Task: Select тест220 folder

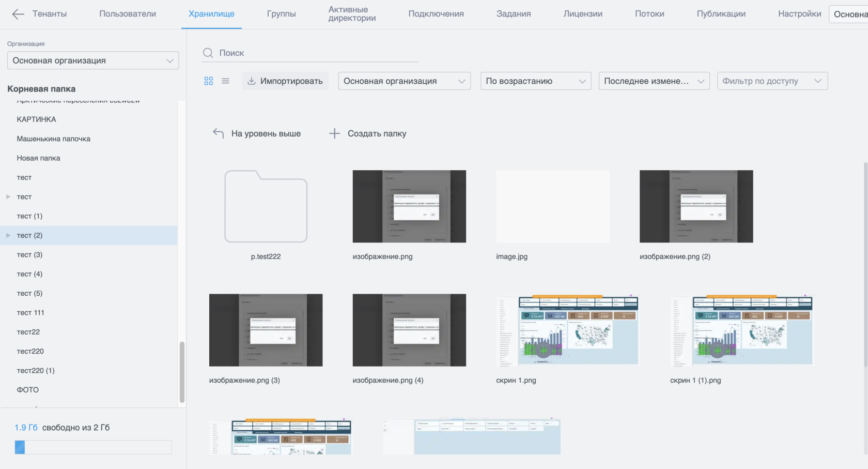Action: [30, 351]
